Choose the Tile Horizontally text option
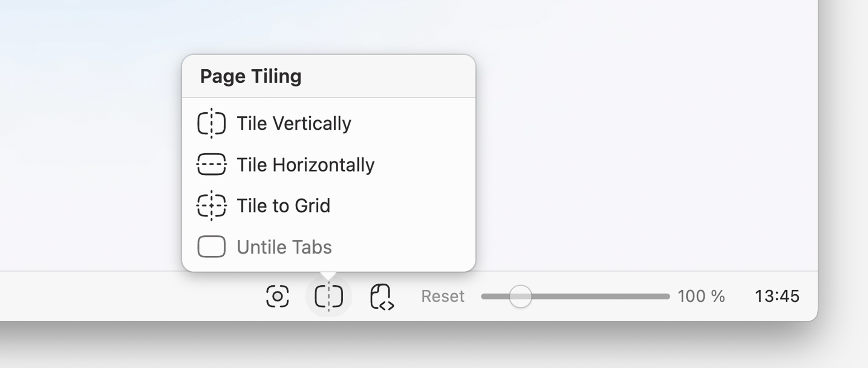868x368 pixels. click(306, 165)
